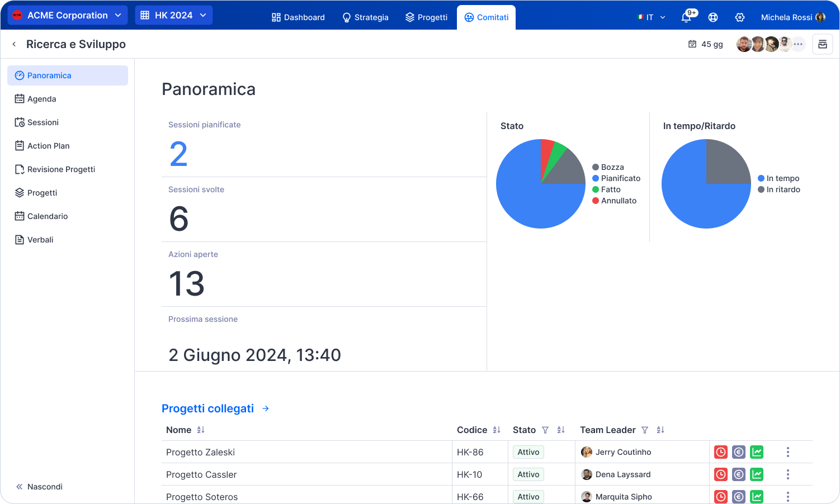The height and width of the screenshot is (504, 840).
Task: Open the IT language dropdown
Action: [x=652, y=17]
